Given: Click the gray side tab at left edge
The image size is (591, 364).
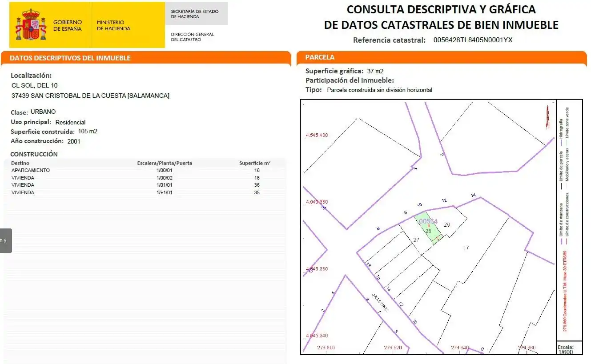Looking at the screenshot, I should (5, 240).
